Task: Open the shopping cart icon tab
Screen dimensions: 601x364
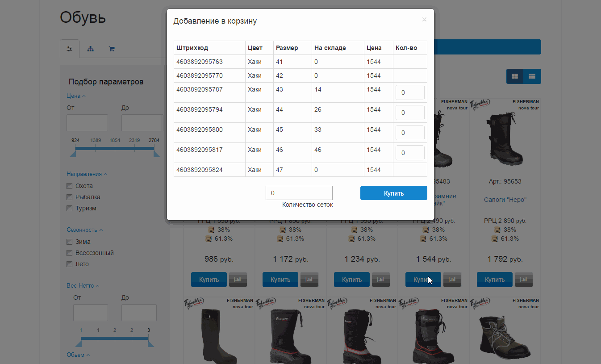Action: 112,49
